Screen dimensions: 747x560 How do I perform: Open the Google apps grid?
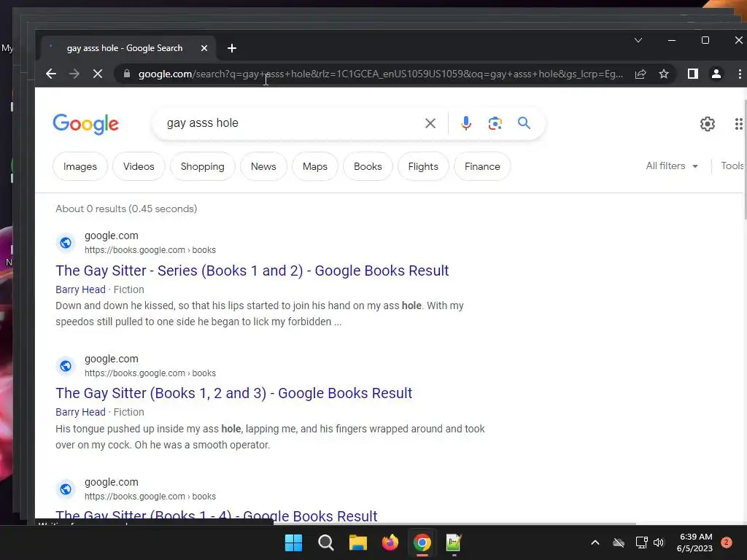[x=738, y=124]
